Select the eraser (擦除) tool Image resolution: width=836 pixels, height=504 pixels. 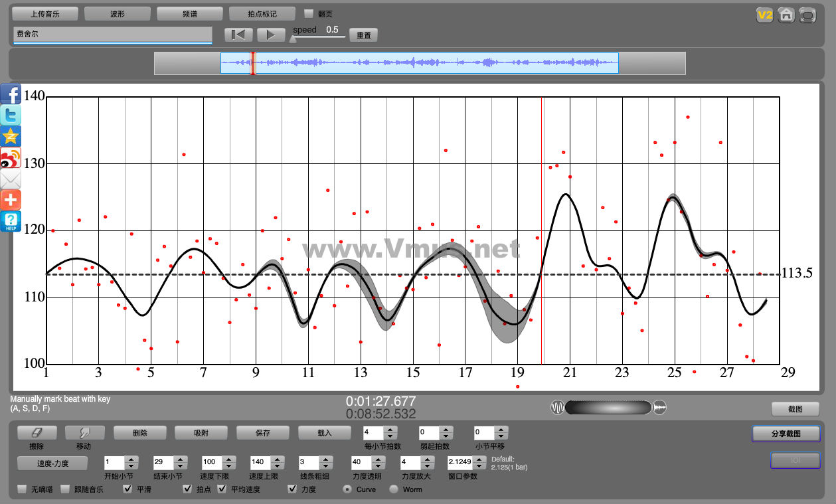(x=37, y=433)
